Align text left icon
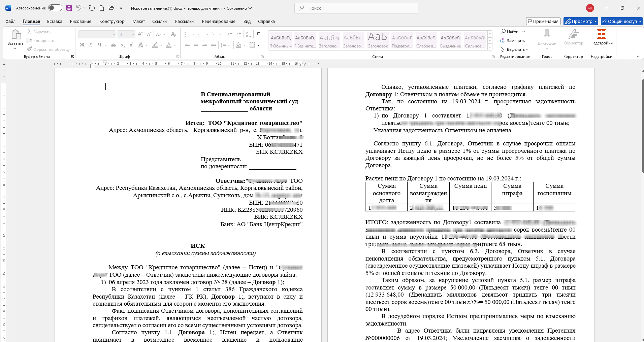 tap(187, 45)
